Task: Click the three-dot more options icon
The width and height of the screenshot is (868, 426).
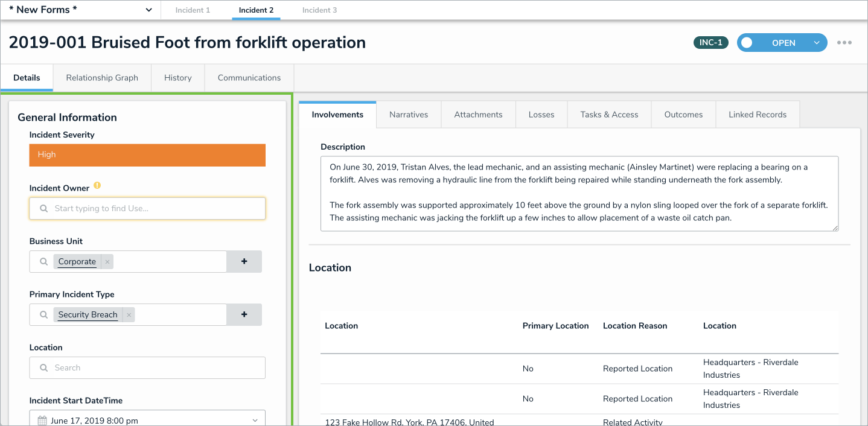Action: click(x=844, y=43)
